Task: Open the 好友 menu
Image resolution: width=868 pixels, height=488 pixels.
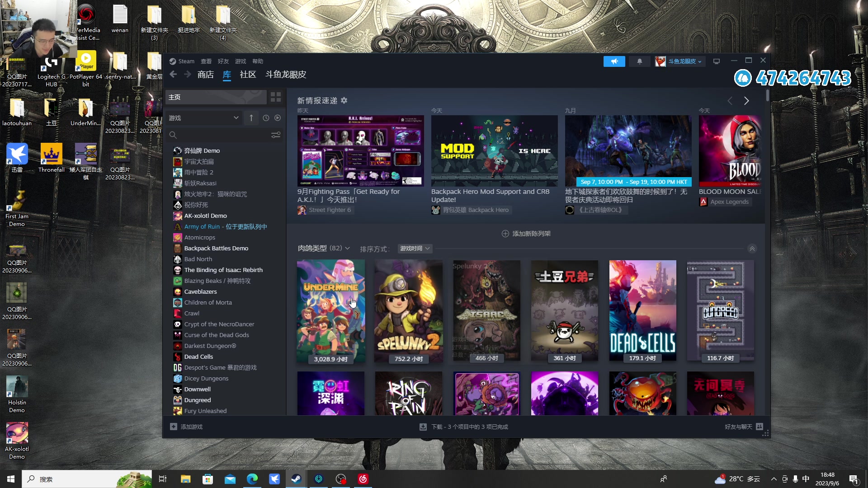Action: coord(223,61)
